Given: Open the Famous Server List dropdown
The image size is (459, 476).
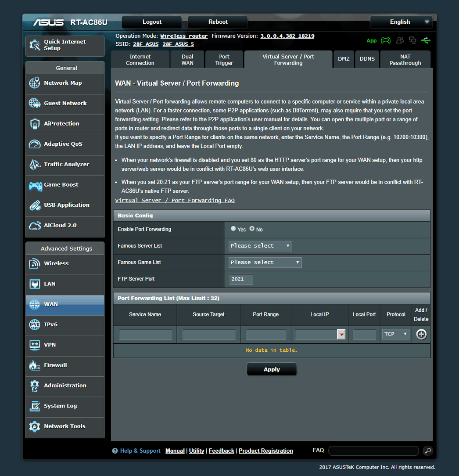Looking at the screenshot, I should (260, 246).
